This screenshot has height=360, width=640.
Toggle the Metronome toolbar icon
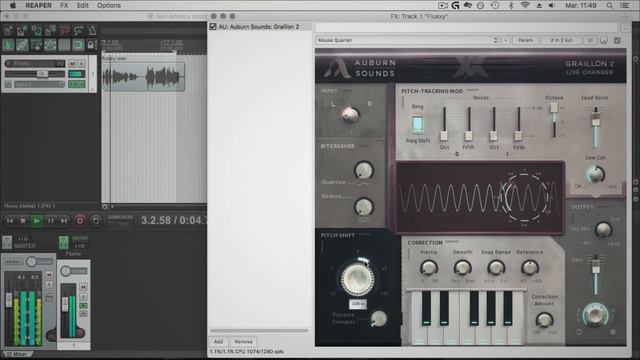[92, 31]
